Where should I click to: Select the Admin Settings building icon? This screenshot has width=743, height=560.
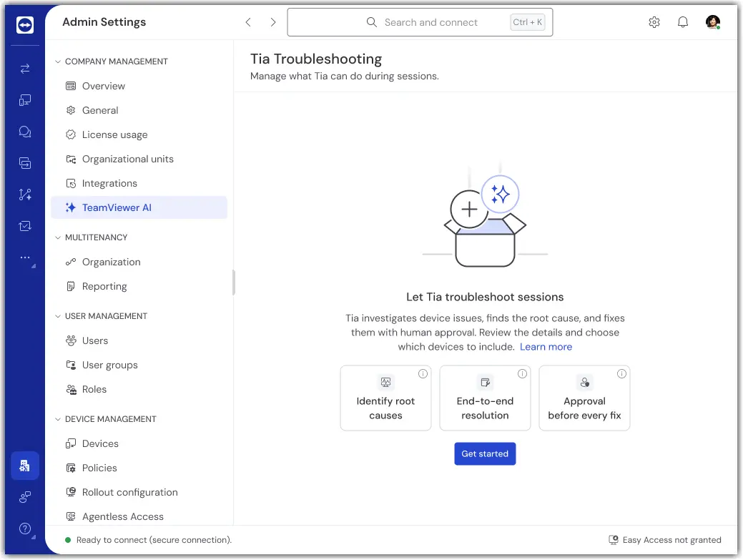pos(24,466)
